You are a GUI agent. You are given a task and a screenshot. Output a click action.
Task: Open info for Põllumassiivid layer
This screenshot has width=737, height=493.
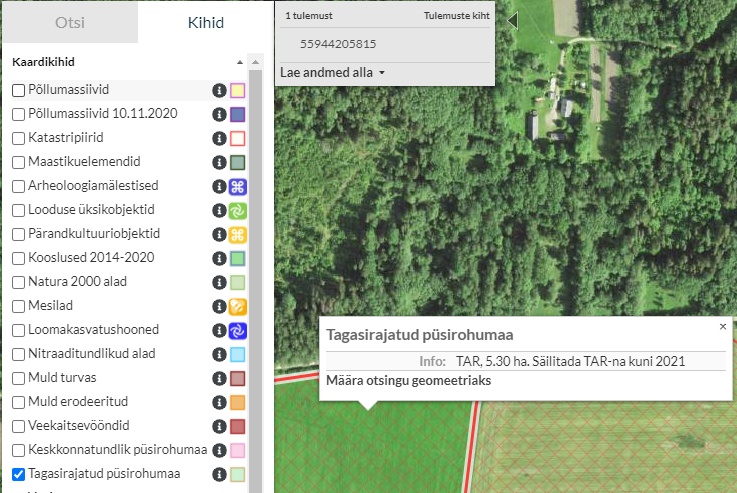(219, 90)
